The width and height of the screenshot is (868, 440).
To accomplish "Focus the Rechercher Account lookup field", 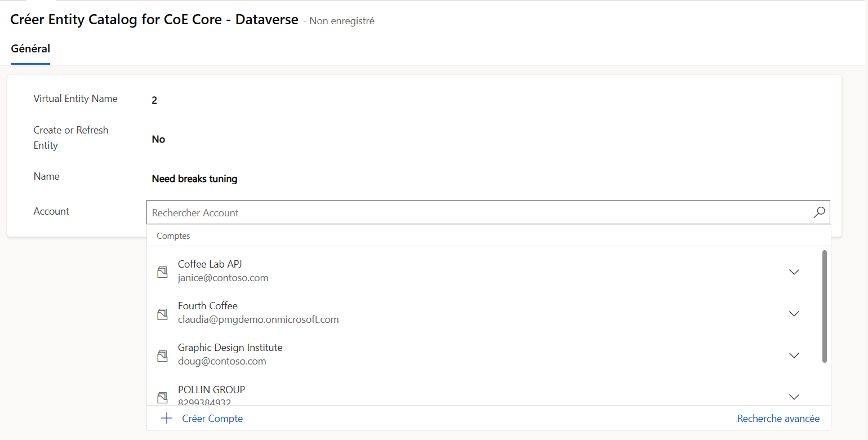I will pos(488,212).
